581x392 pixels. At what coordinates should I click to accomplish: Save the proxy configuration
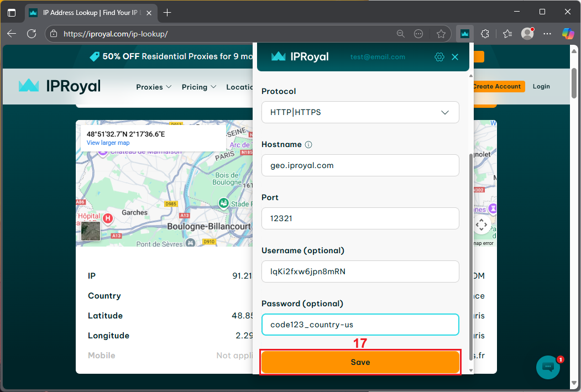click(360, 362)
